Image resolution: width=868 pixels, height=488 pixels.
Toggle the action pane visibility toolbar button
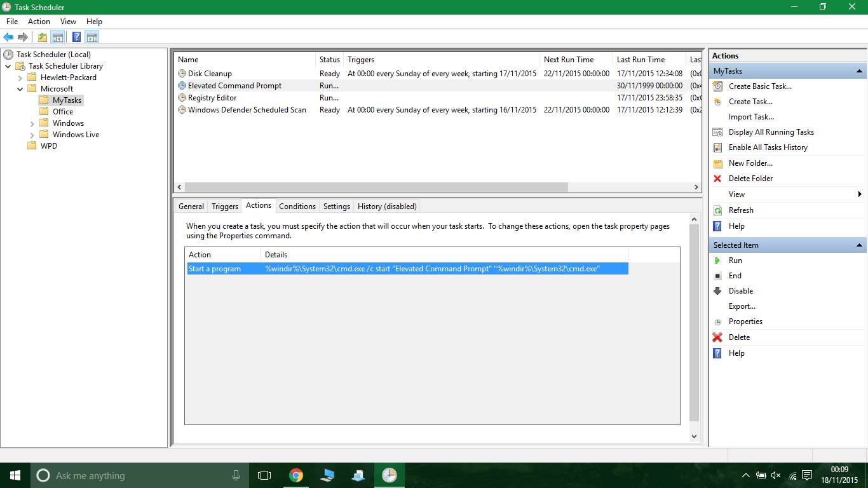tap(93, 36)
